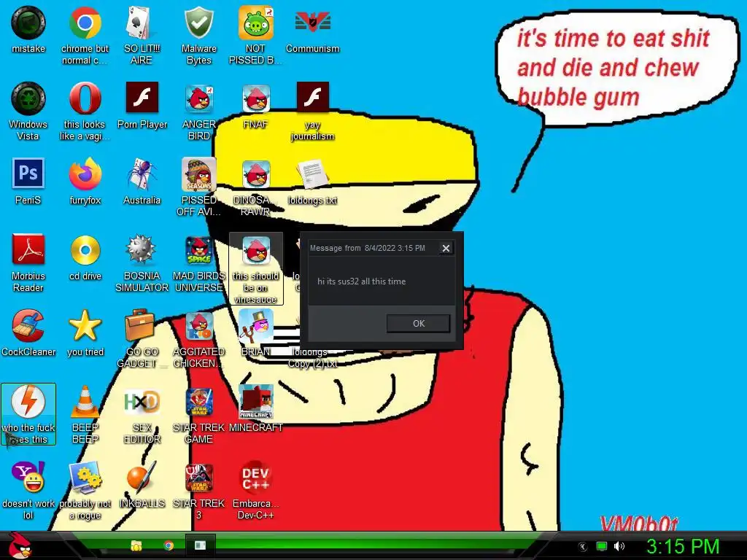This screenshot has height=560, width=747.
Task: Open Yahoo 'doesn't work lol' messenger icon
Action: coord(28,490)
